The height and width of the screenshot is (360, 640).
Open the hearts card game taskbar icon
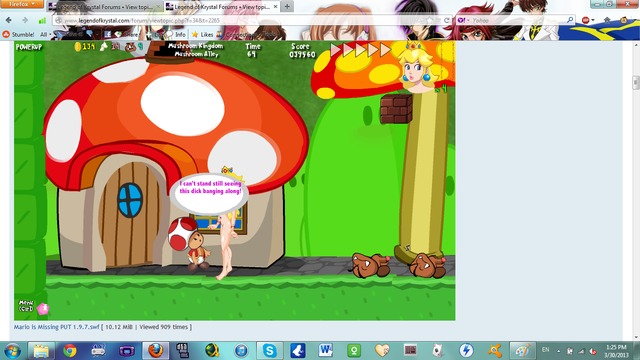(382, 351)
